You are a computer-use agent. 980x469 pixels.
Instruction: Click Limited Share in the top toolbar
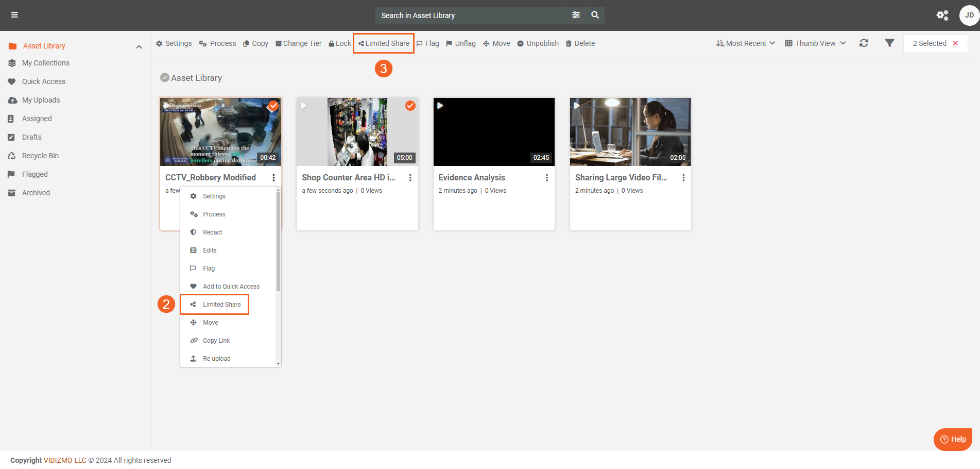[384, 43]
